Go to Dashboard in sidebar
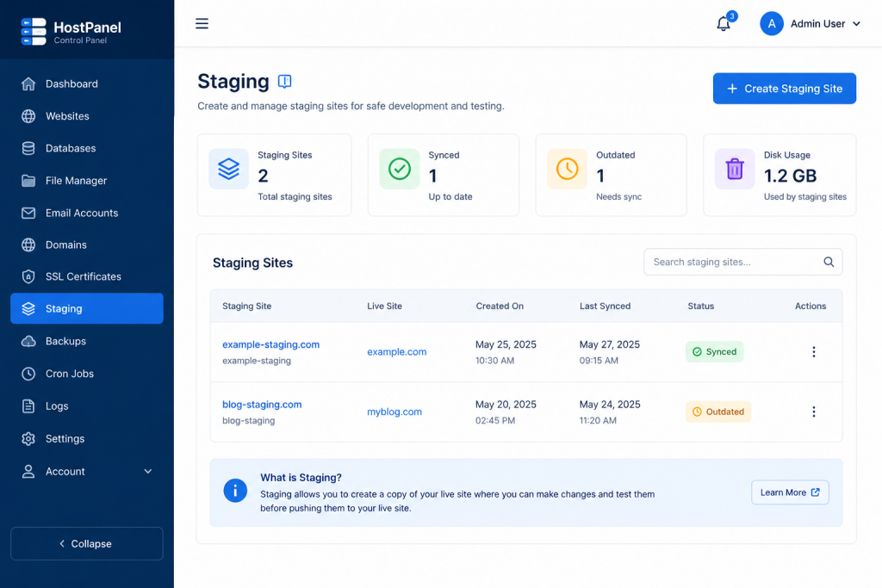This screenshot has height=588, width=882. tap(87, 84)
